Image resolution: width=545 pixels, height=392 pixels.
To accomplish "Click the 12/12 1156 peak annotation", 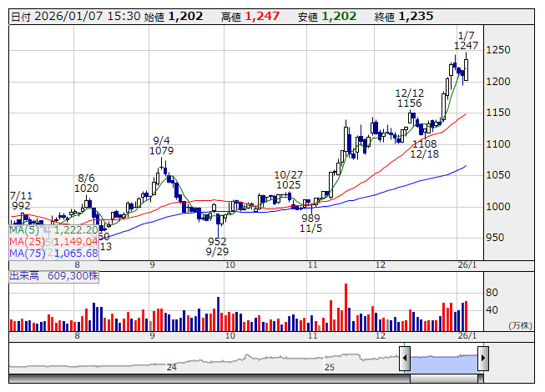I will (409, 98).
